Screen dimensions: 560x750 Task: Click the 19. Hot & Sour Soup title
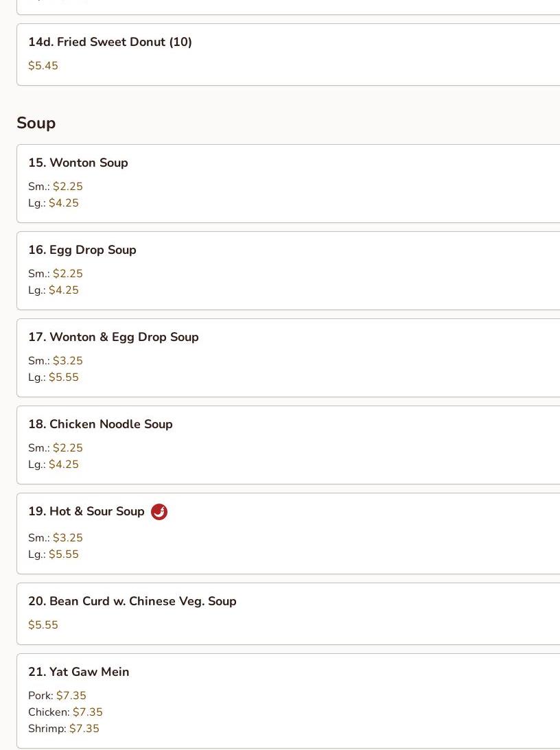pos(86,512)
